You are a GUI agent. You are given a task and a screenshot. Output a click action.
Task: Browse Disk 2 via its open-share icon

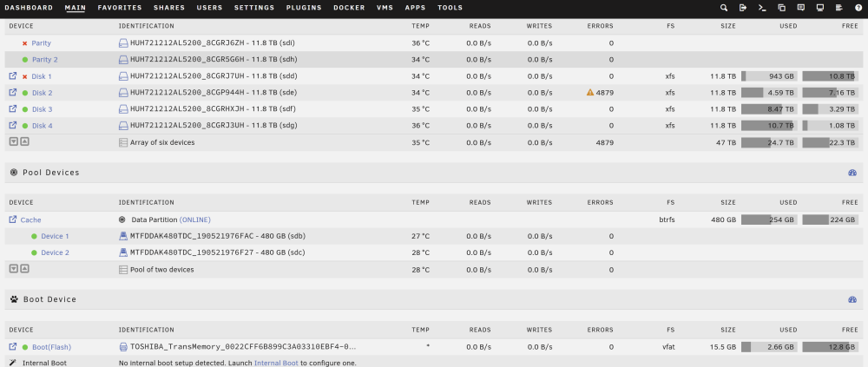pyautogui.click(x=13, y=93)
